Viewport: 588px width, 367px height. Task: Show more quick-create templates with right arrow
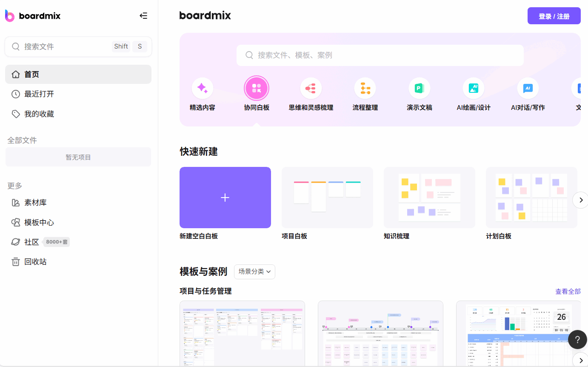580,200
